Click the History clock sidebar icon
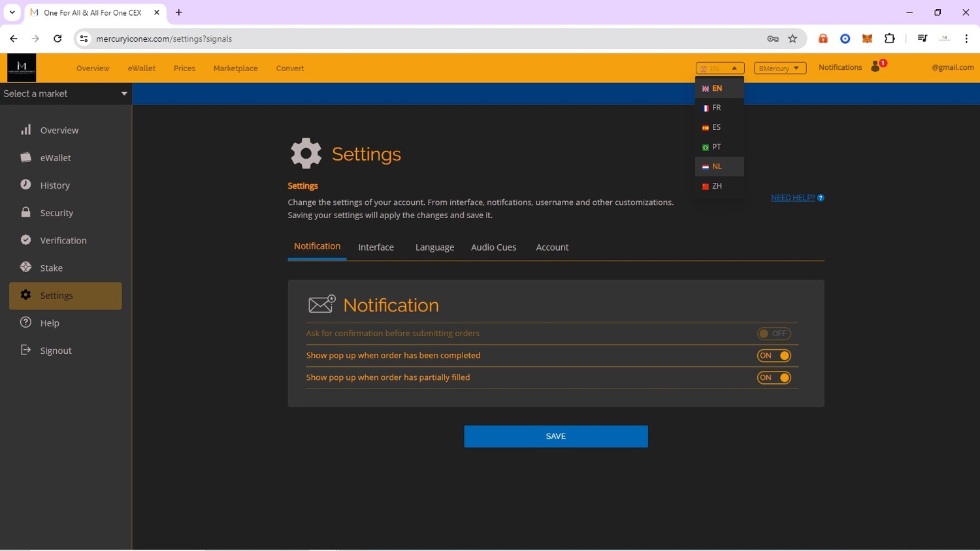Viewport: 980px width, 551px height. 25,185
